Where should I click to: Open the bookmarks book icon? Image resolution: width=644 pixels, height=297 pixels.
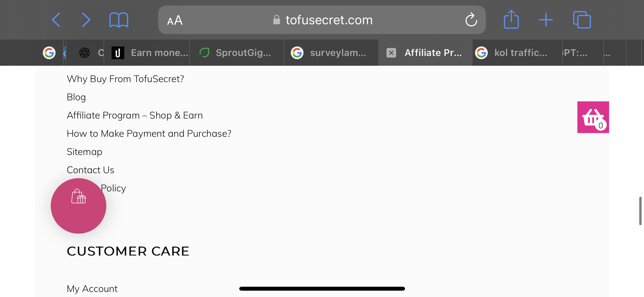point(119,20)
